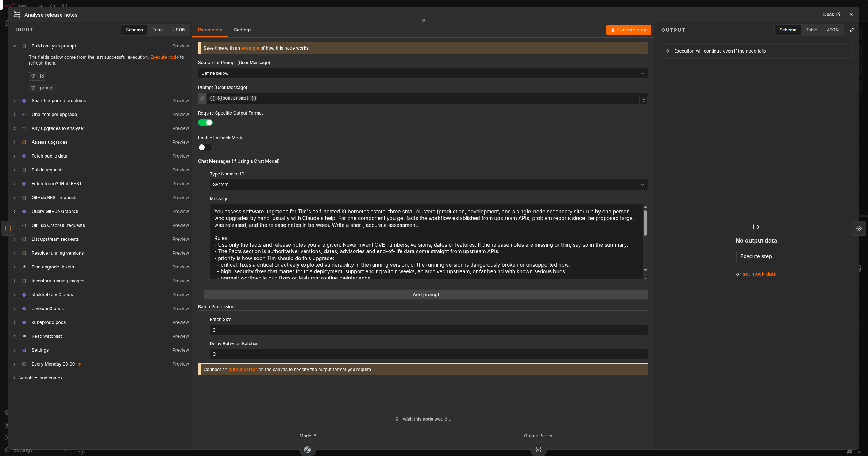Click the arrow icon on the right edge
The height and width of the screenshot is (456, 868).
859,228
